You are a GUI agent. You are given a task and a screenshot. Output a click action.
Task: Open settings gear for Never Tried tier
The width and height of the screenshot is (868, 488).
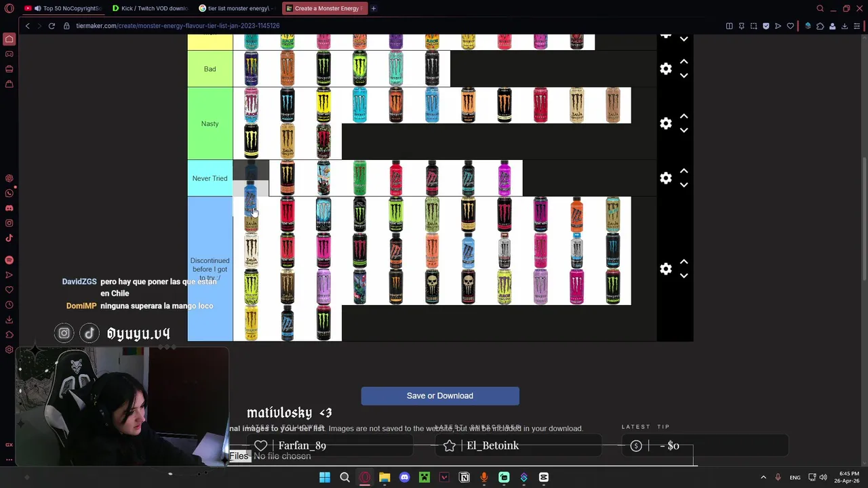(x=666, y=178)
